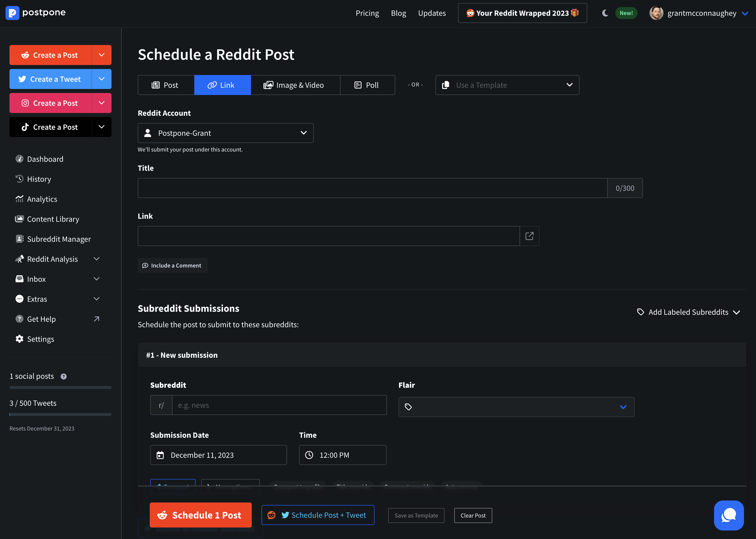Open the Postpone-Grant Reddit Account dropdown
Screen dimensions: 756x539
[226, 133]
